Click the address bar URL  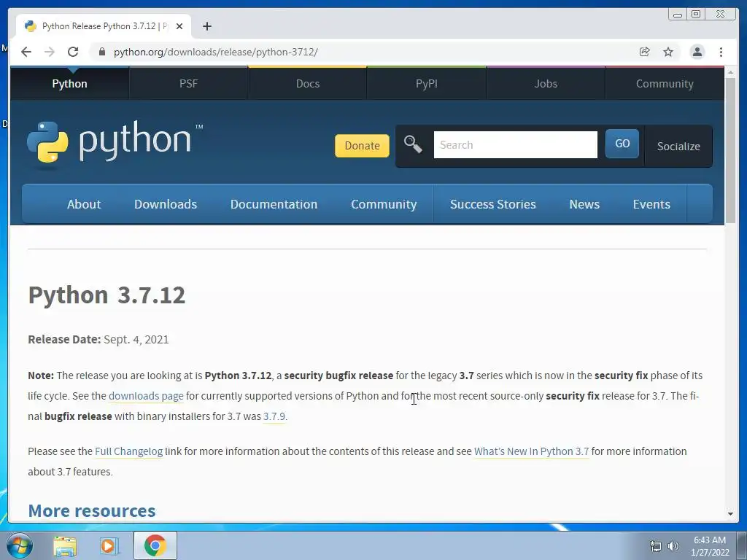click(215, 52)
